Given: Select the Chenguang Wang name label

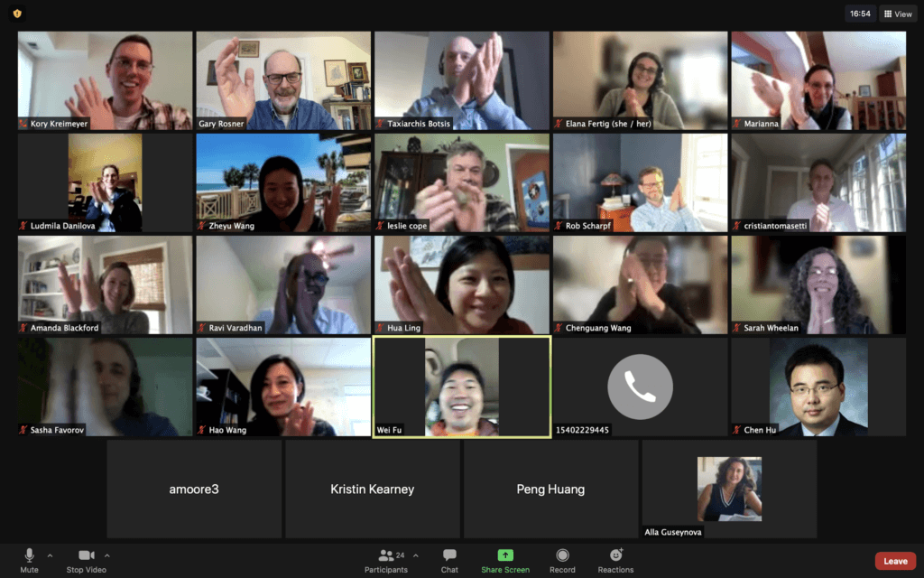Looking at the screenshot, I should [x=598, y=328].
